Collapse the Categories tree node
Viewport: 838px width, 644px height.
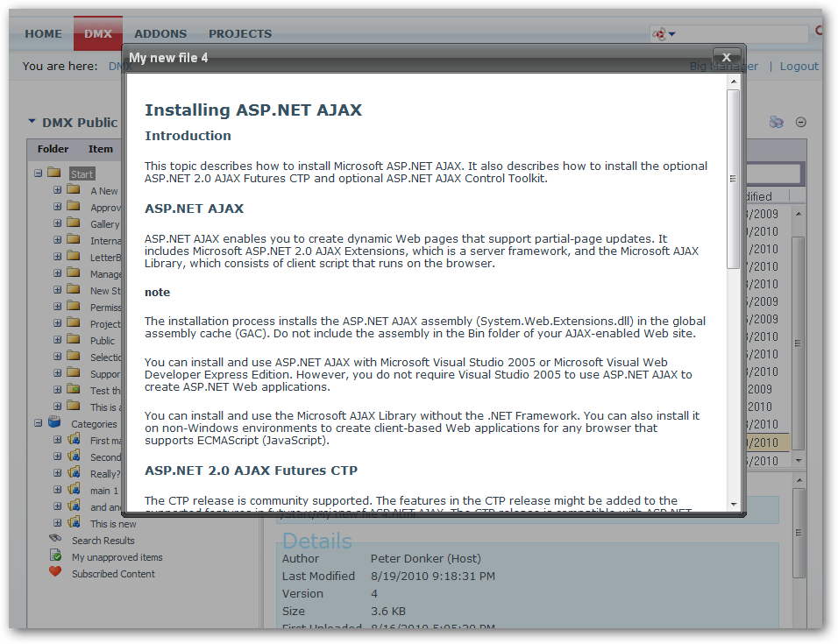pos(38,422)
